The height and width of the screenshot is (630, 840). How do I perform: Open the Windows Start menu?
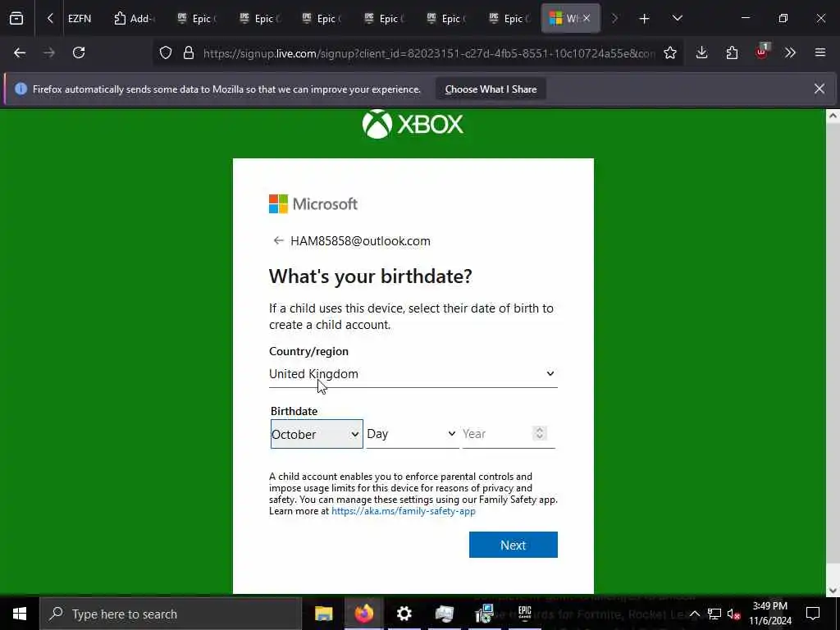20,614
